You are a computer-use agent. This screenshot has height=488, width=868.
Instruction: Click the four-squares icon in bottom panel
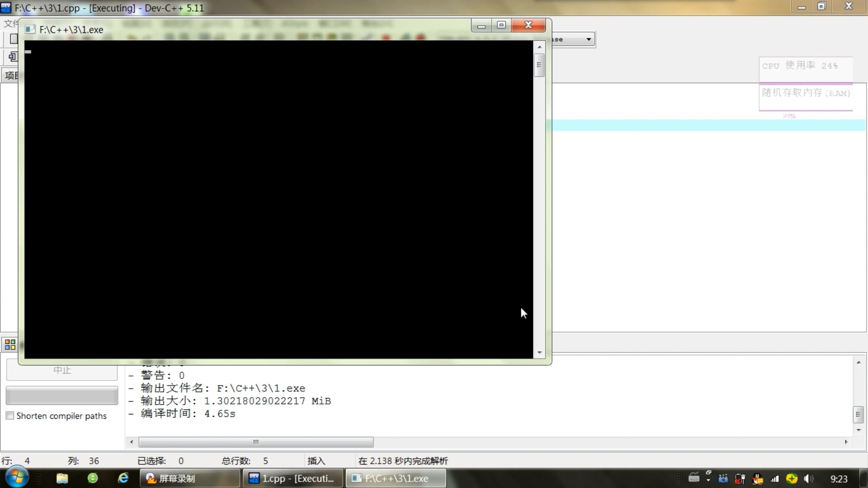[10, 345]
